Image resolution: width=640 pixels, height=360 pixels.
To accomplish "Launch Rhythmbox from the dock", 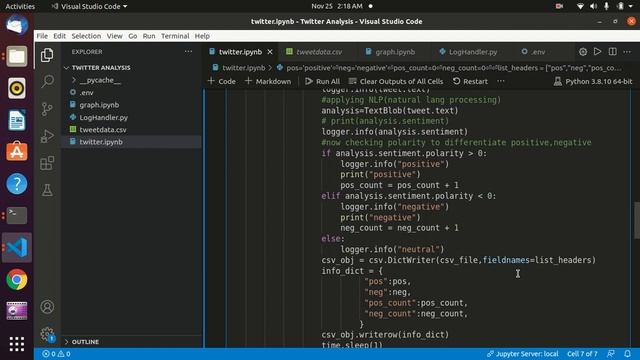I will pyautogui.click(x=17, y=88).
